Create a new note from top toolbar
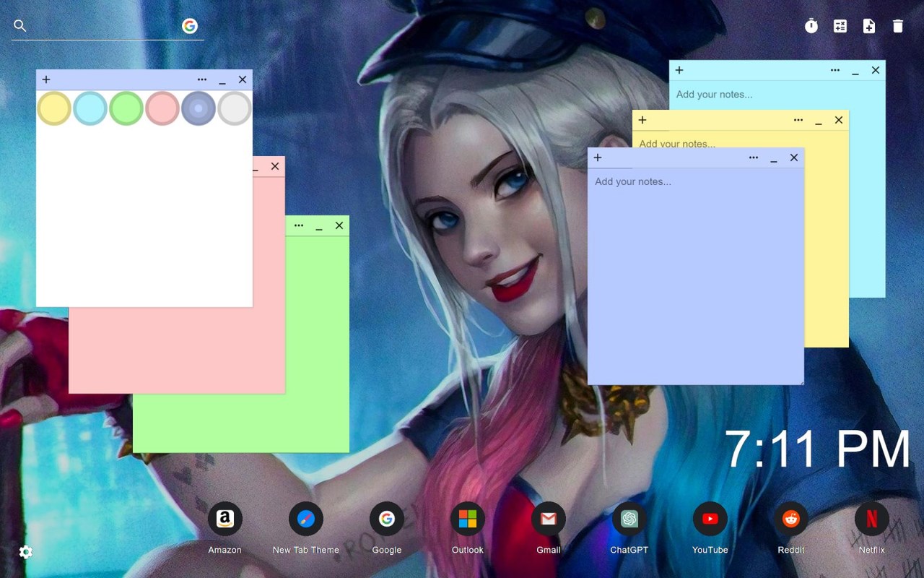This screenshot has width=924, height=578. (x=869, y=26)
